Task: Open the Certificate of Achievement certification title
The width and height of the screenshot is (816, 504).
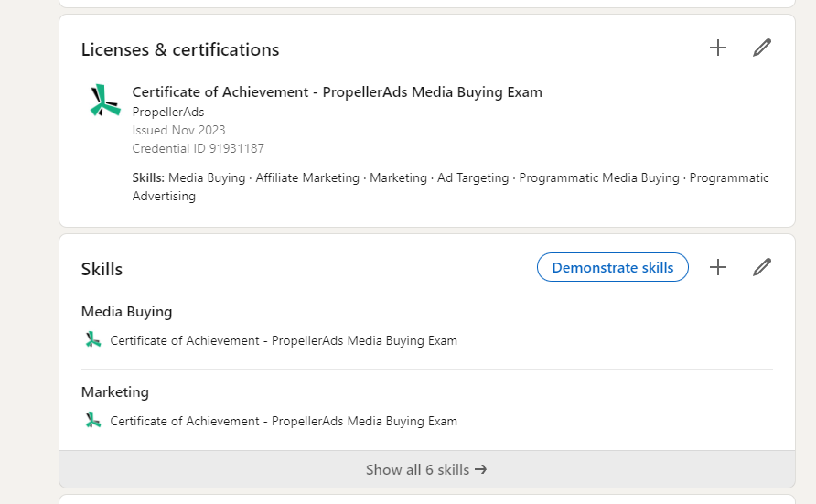Action: coord(338,92)
